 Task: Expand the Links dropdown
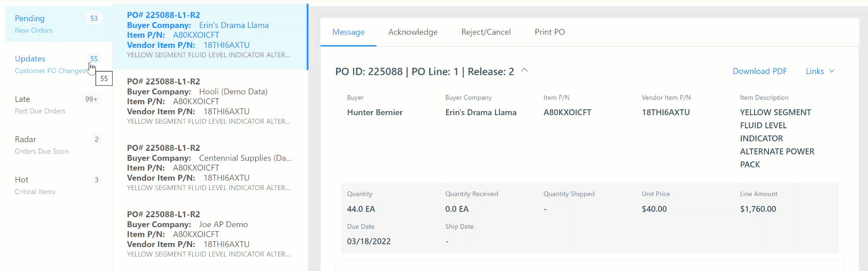(x=820, y=71)
